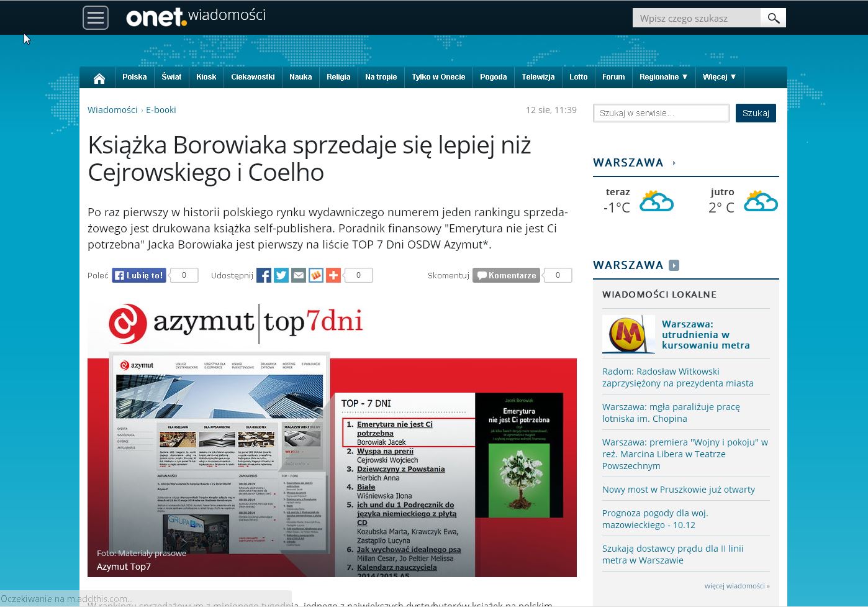Open the Na tropie section
868x607 pixels.
(x=381, y=77)
